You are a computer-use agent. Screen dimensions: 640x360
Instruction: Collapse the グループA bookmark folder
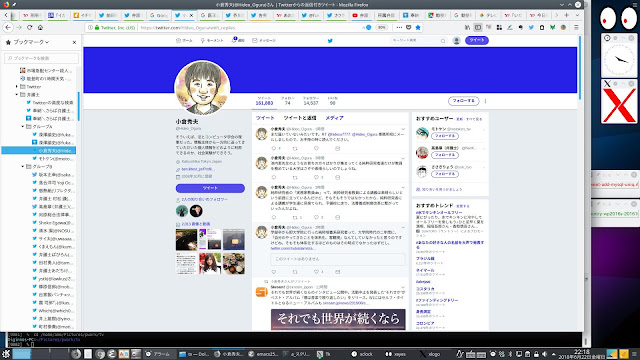point(23,127)
